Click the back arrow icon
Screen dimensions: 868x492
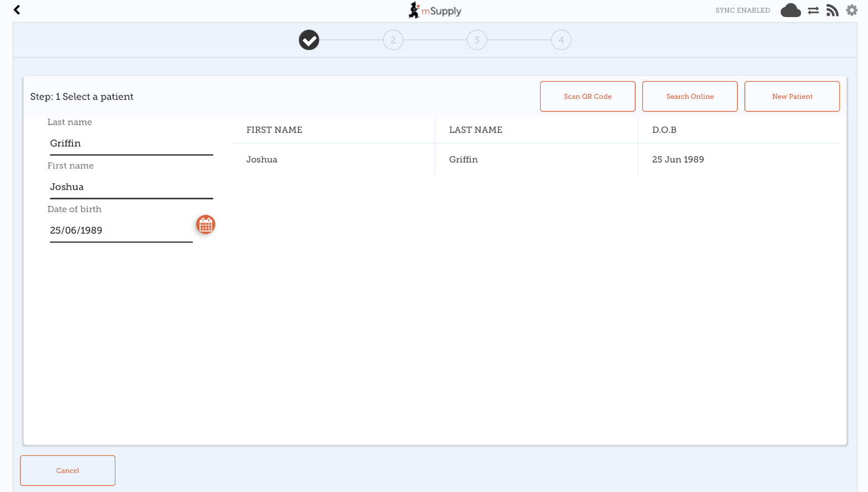tap(17, 10)
